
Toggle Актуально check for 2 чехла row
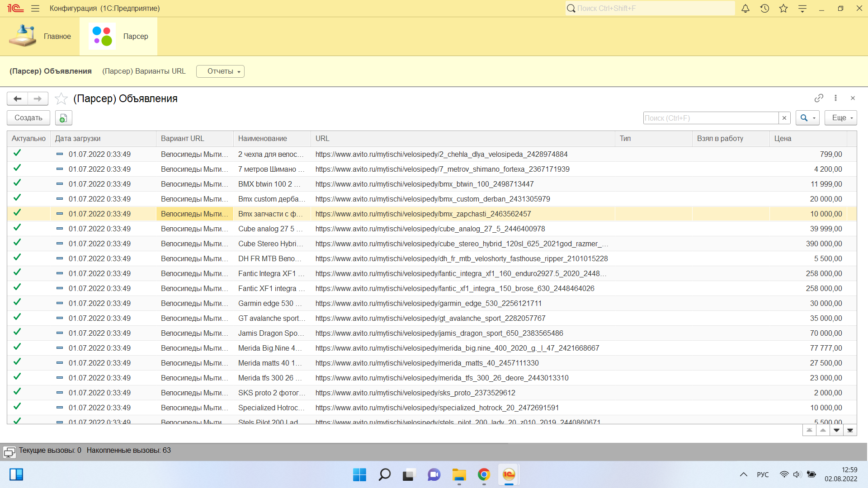click(x=17, y=153)
